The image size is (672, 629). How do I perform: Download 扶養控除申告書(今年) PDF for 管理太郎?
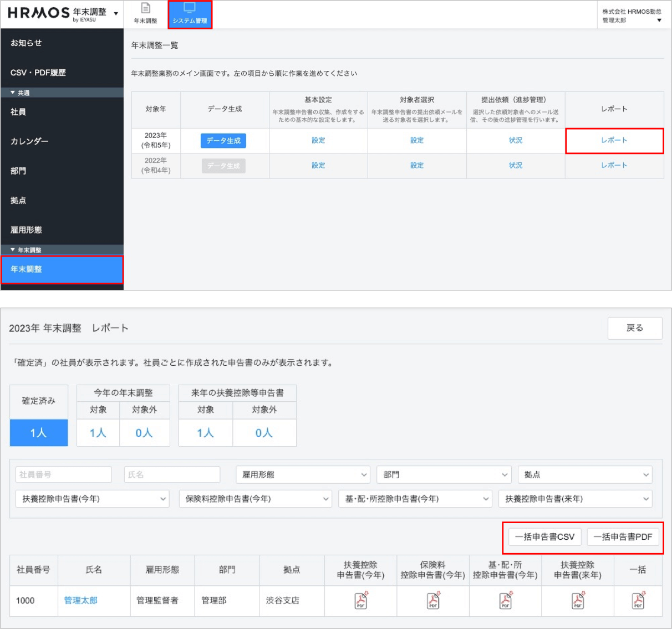pyautogui.click(x=360, y=601)
